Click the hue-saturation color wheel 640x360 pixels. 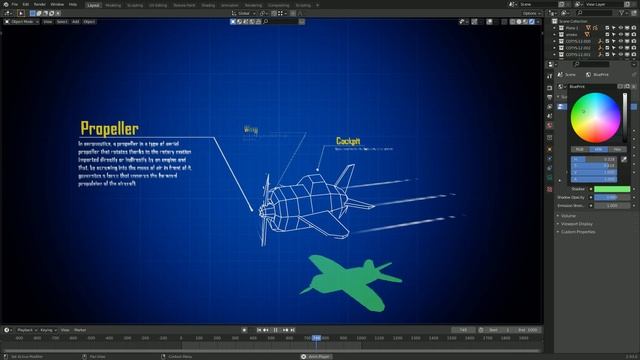[x=596, y=118]
